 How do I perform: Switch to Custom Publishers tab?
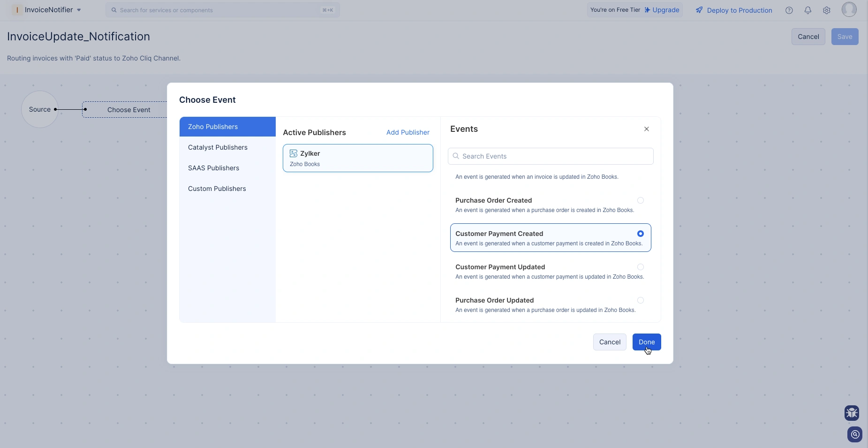[x=227, y=189]
